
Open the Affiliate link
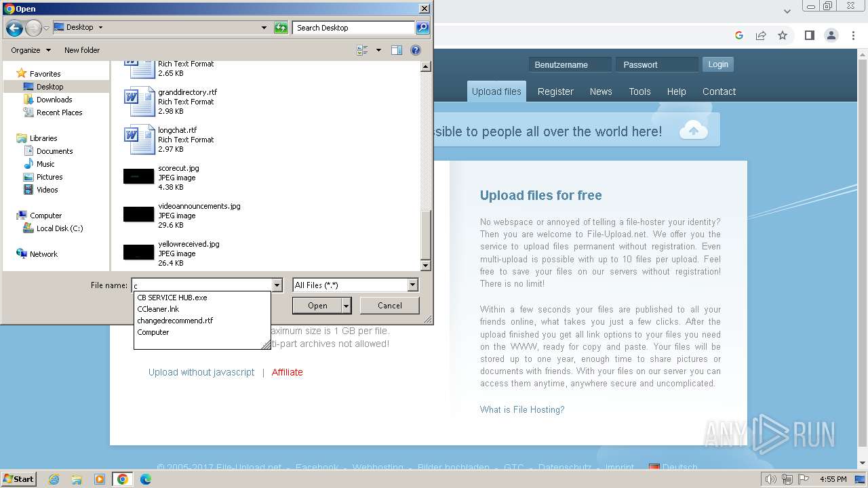point(288,372)
